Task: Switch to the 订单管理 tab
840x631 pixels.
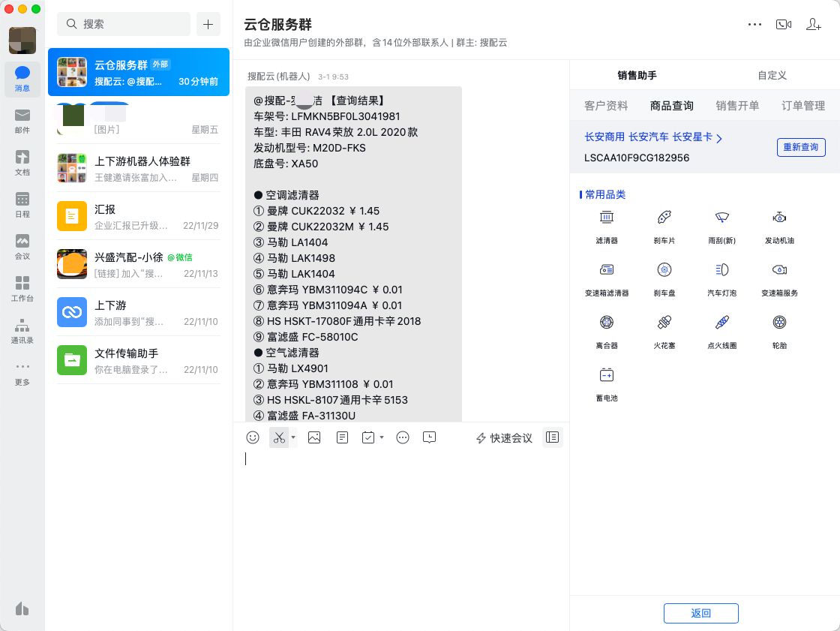Action: pos(803,106)
